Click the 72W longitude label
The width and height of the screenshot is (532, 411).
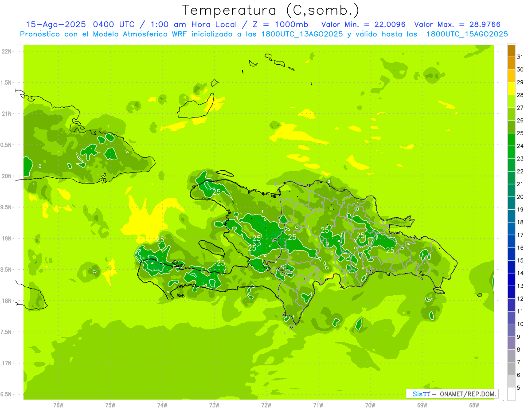click(266, 405)
